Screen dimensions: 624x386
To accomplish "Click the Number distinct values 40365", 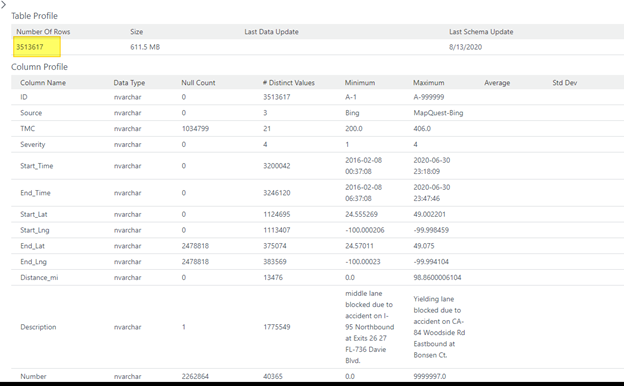I will click(x=273, y=376).
